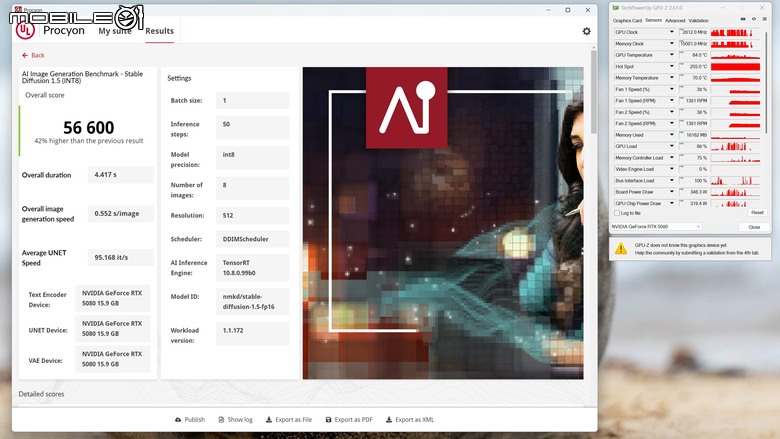Expand the Memory Controller Load dropdown
This screenshot has width=780, height=439.
[672, 158]
